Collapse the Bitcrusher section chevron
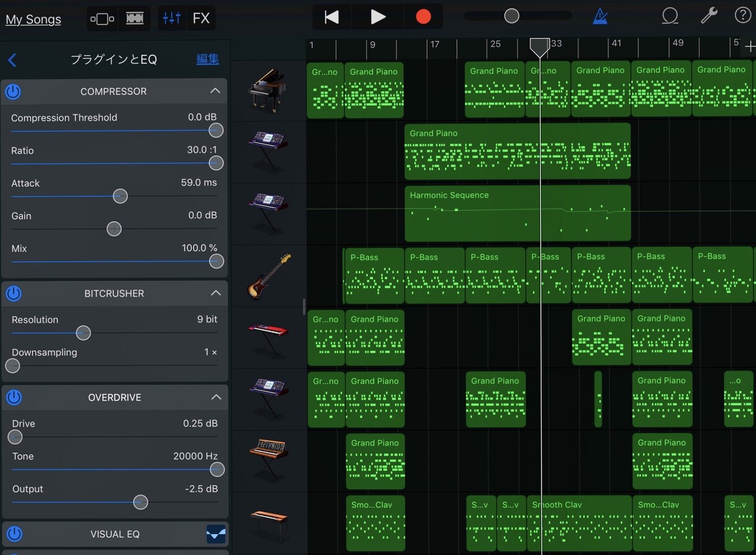The image size is (756, 555). point(216,293)
